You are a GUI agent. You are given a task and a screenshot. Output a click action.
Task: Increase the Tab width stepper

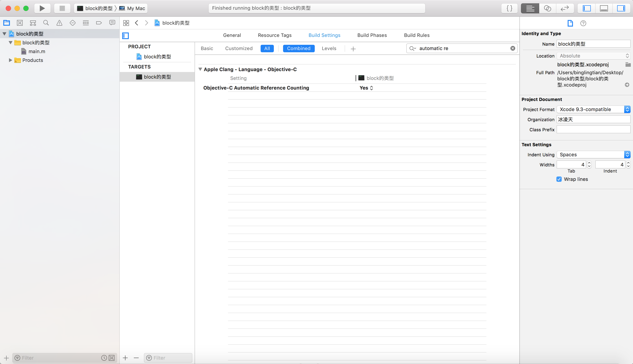[x=589, y=163]
